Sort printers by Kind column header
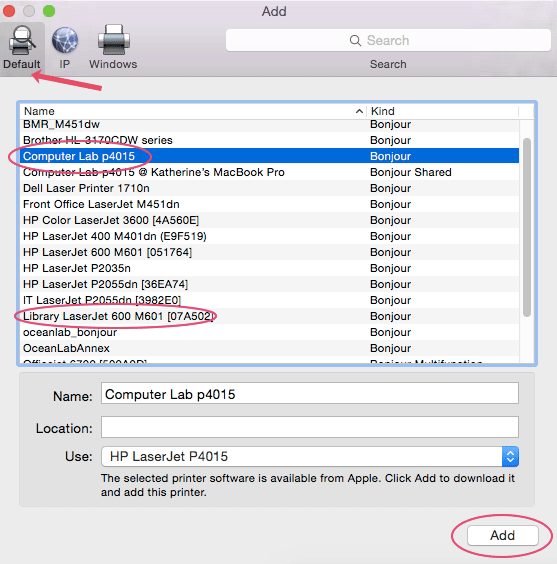This screenshot has height=564, width=557. coord(442,111)
